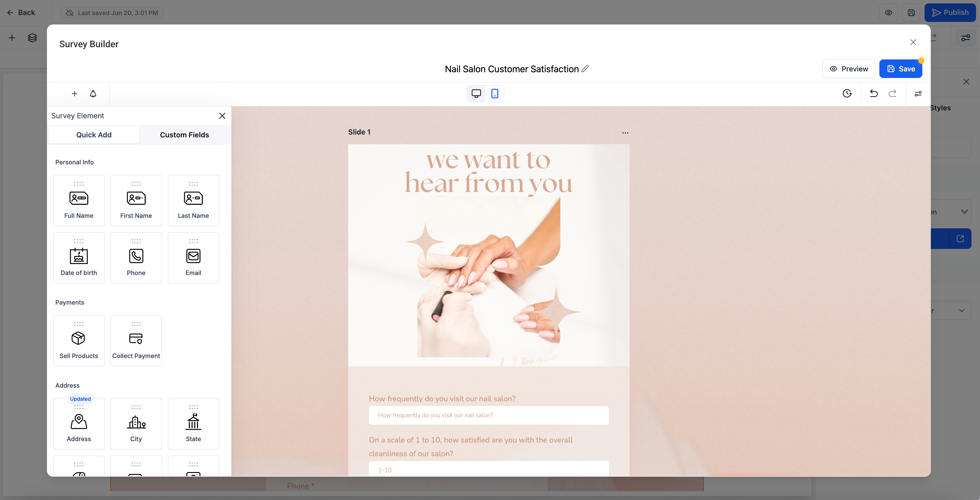Open survey styles sliders icon
Image resolution: width=980 pixels, height=500 pixels.
[918, 94]
